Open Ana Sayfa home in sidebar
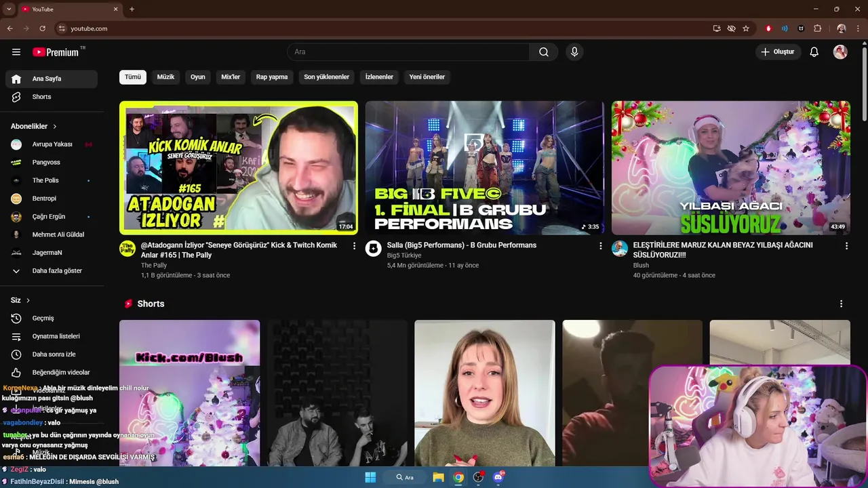Viewport: 868px width, 488px height. click(x=52, y=79)
